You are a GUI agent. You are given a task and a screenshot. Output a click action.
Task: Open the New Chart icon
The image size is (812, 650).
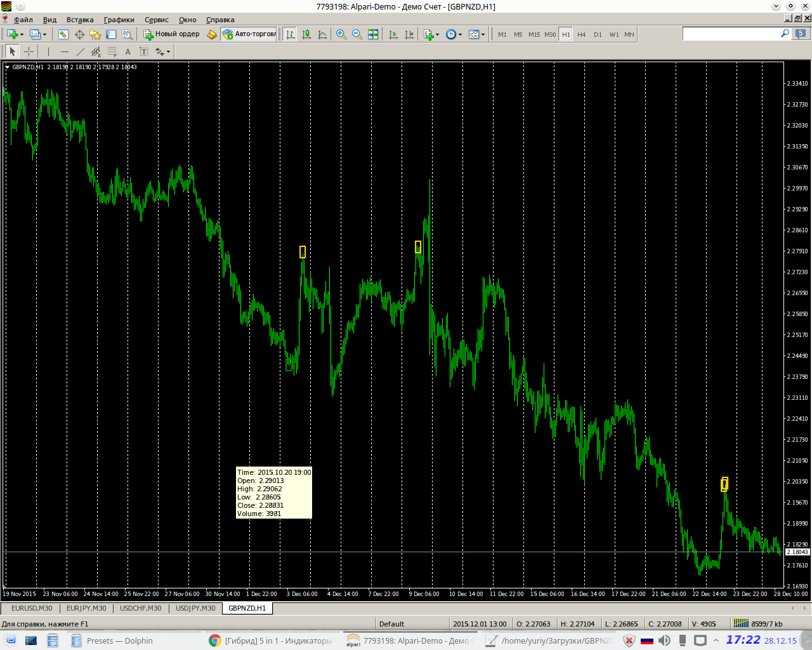tap(12, 34)
